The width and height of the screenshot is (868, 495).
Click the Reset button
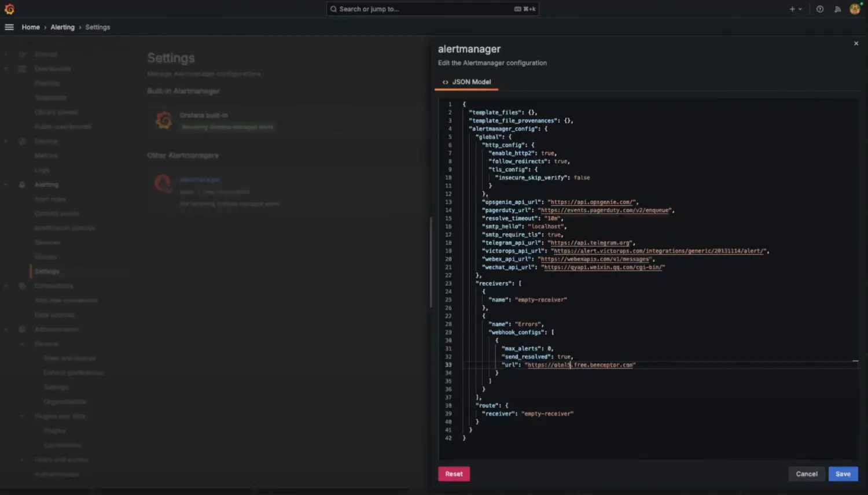click(x=454, y=474)
